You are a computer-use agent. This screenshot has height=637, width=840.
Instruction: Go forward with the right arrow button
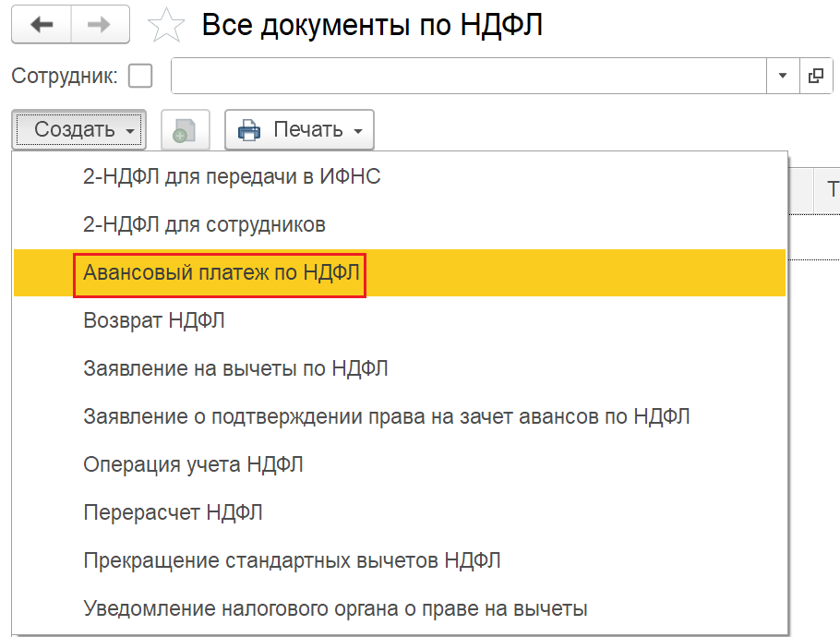pyautogui.click(x=101, y=24)
